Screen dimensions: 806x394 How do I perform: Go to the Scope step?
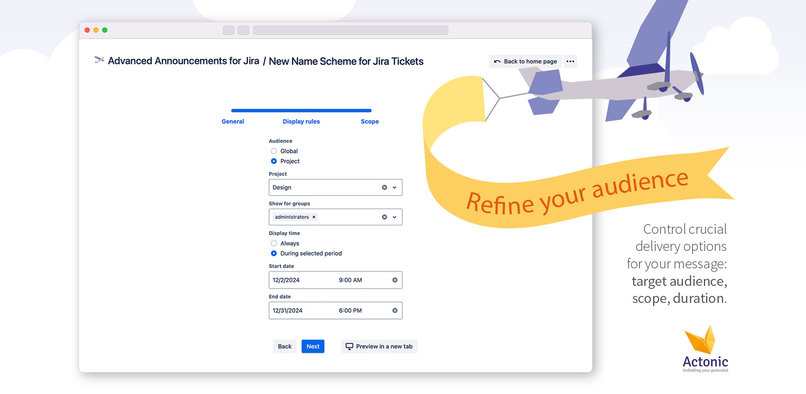pos(370,122)
